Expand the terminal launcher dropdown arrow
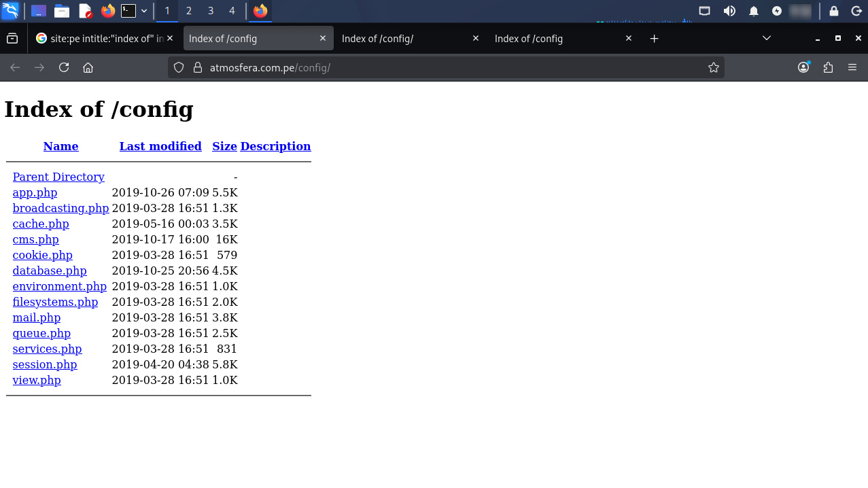 click(144, 11)
